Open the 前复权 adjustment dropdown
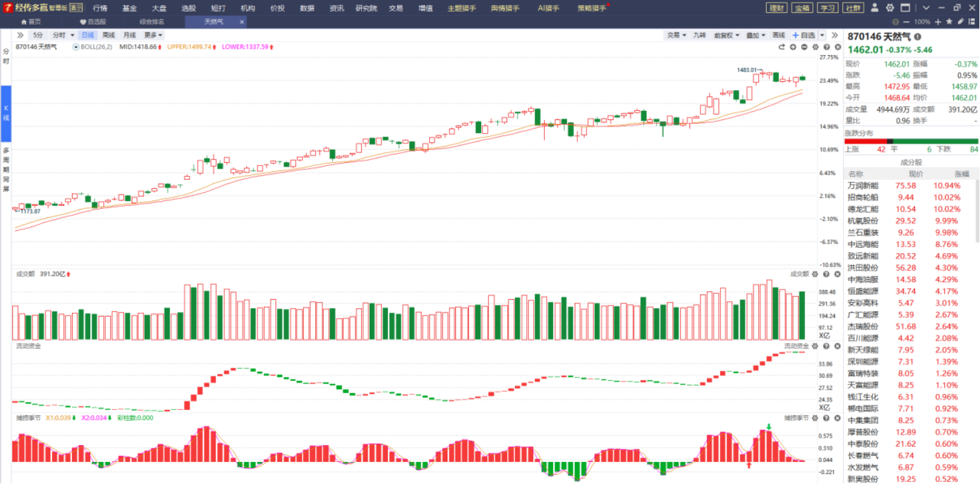Image resolution: width=980 pixels, height=484 pixels. click(x=726, y=35)
